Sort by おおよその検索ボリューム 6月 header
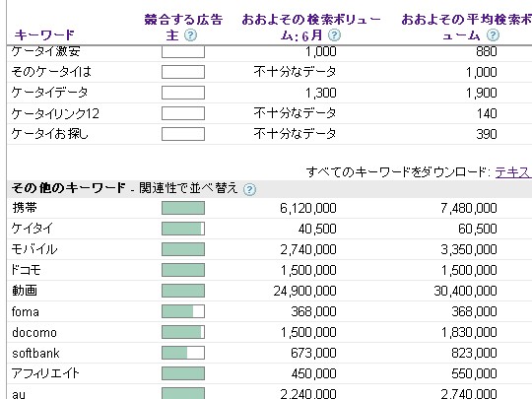The image size is (532, 399). [311, 28]
